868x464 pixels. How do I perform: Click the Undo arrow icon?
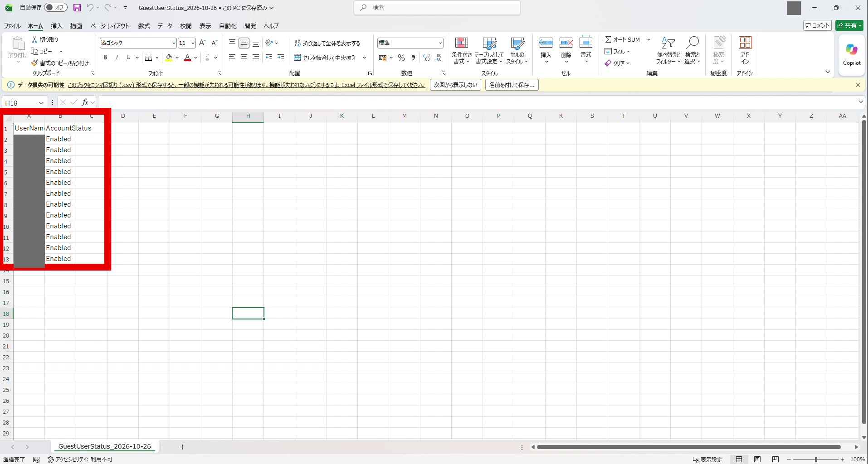coord(90,8)
